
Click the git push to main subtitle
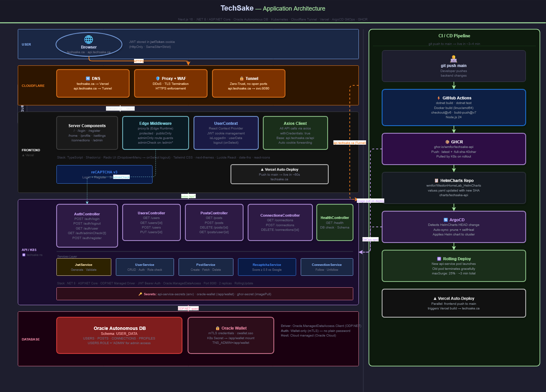pyautogui.click(x=454, y=44)
